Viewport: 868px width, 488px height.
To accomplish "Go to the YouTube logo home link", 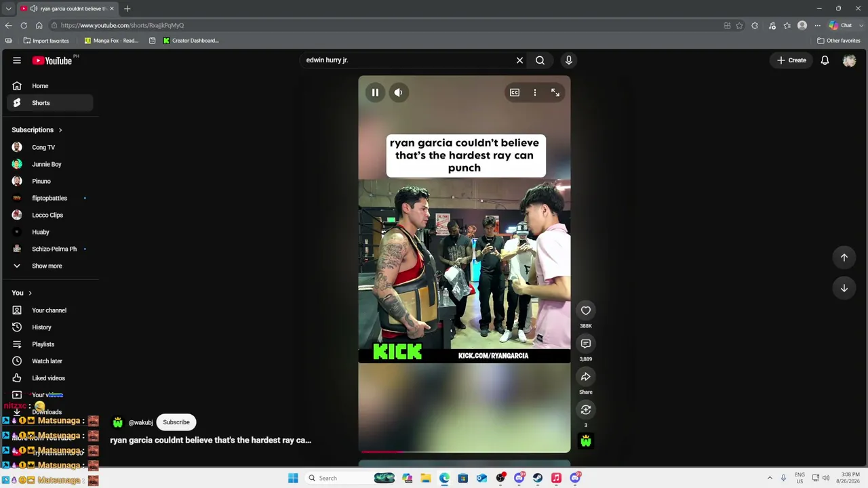I will click(x=52, y=60).
